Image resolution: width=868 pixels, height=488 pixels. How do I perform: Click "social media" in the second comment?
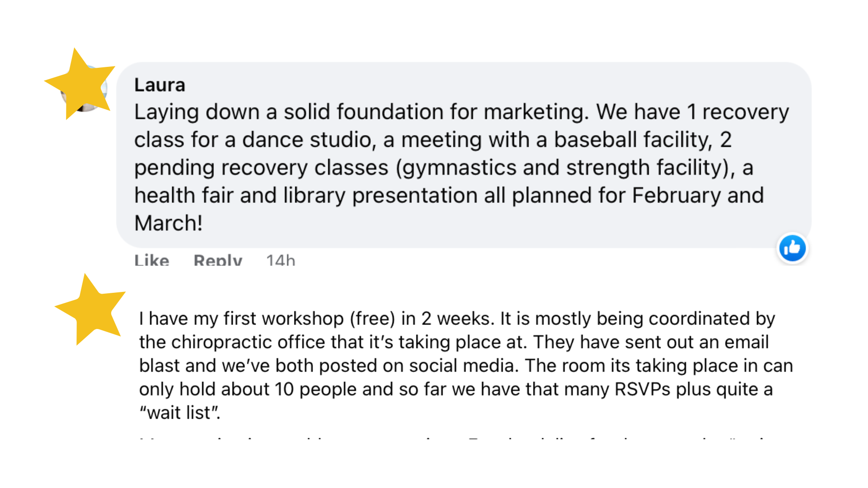463,366
